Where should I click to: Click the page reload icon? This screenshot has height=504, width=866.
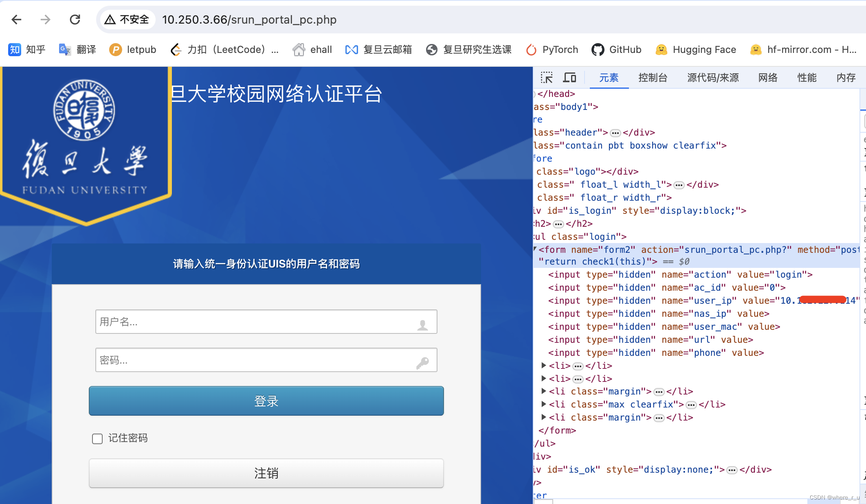(x=75, y=20)
